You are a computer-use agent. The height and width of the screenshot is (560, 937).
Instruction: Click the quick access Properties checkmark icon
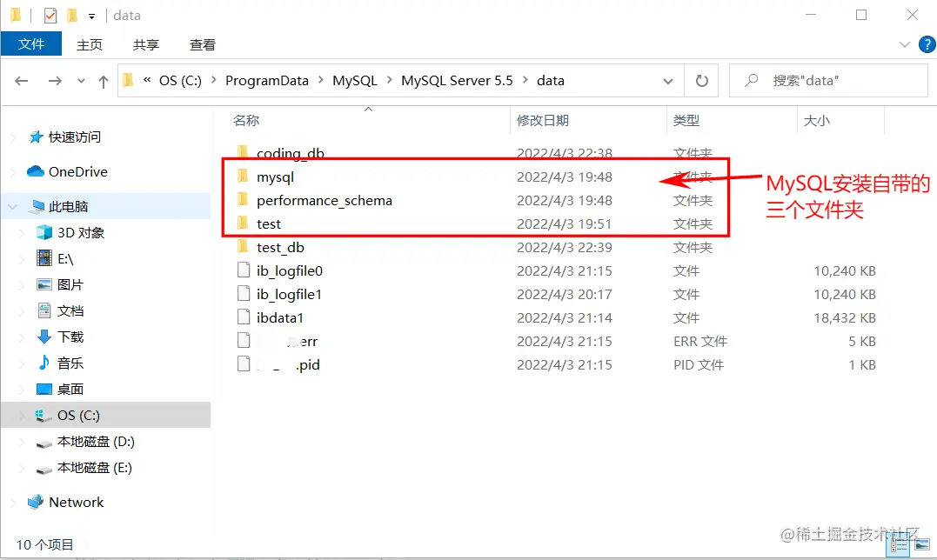[x=50, y=16]
